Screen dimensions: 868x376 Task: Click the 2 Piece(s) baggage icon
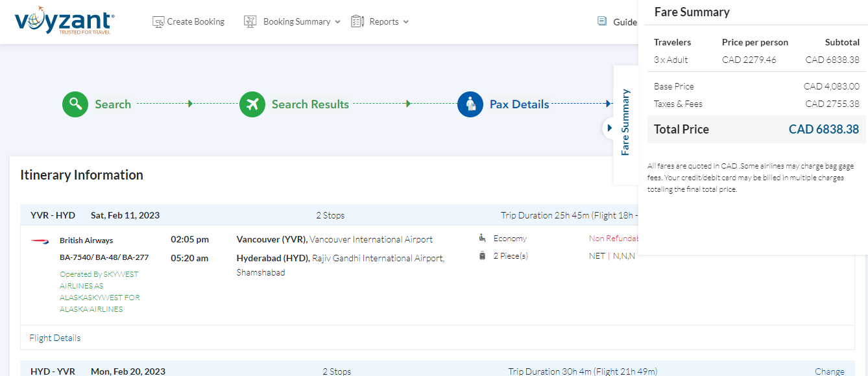click(x=482, y=256)
